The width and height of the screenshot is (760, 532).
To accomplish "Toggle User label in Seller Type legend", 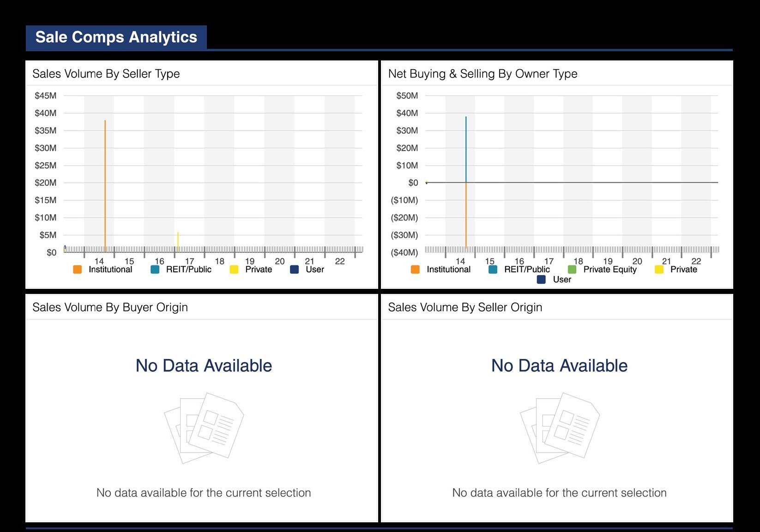I will tap(315, 269).
